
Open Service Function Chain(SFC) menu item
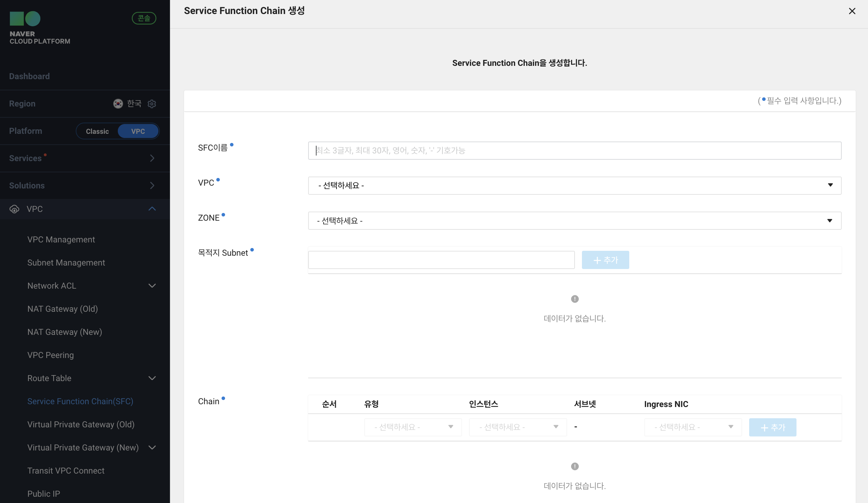click(x=80, y=401)
